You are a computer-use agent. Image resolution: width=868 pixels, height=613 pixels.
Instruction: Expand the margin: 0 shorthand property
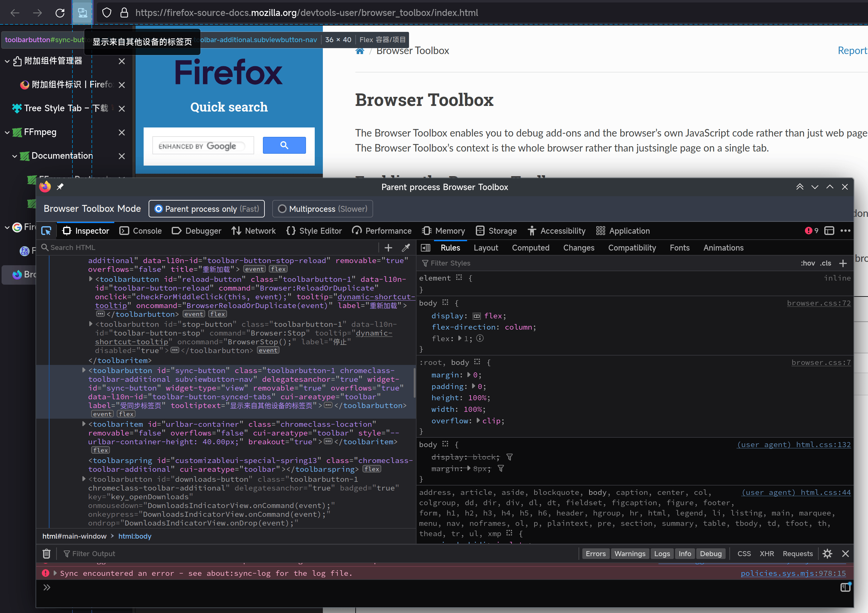click(469, 375)
